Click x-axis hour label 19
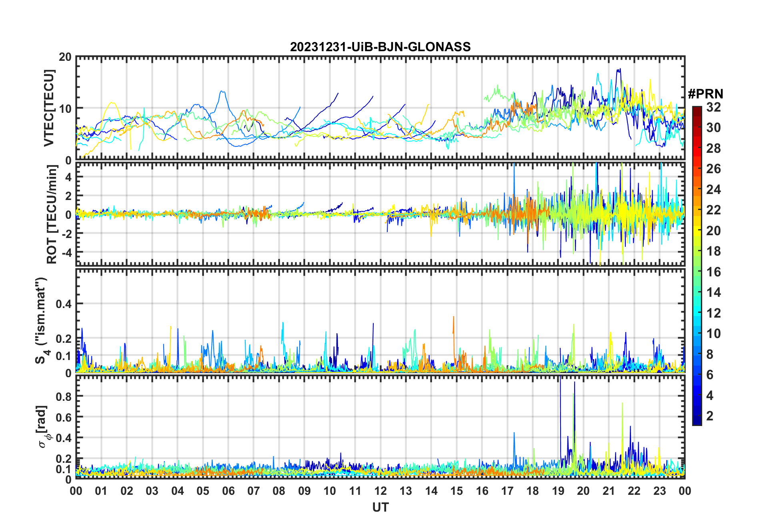Viewport: 761px width, 532px height. (x=558, y=491)
